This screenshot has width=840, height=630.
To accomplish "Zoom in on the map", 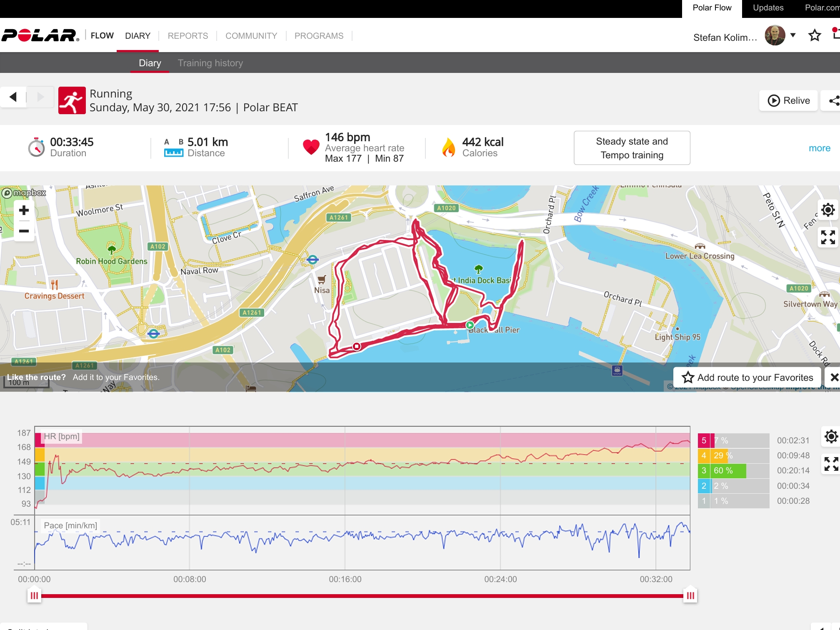I will pos(24,210).
